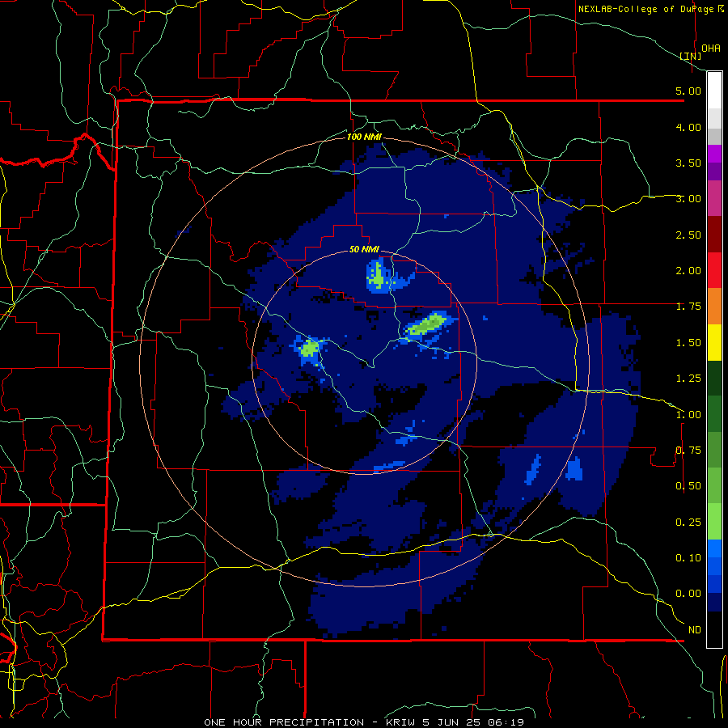Click the 5.00 legend value

click(x=688, y=91)
